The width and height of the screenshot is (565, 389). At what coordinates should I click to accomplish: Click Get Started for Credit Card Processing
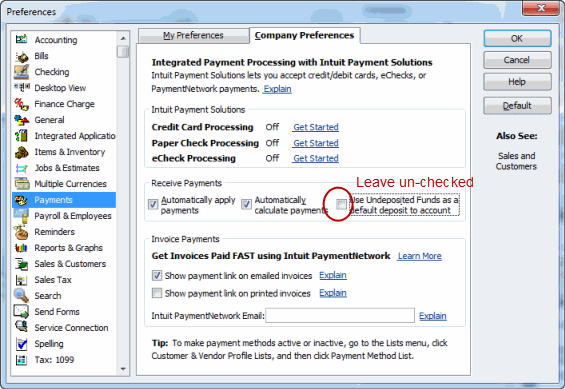pyautogui.click(x=316, y=127)
